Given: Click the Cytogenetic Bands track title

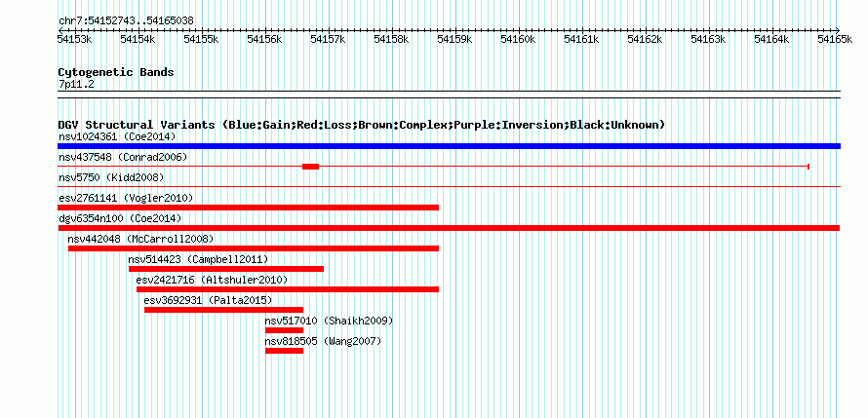Looking at the screenshot, I should pos(116,72).
